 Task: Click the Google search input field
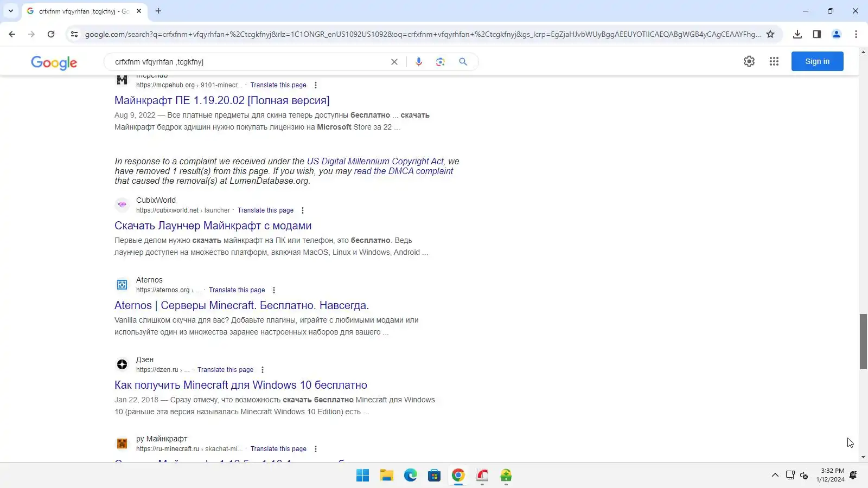click(250, 62)
